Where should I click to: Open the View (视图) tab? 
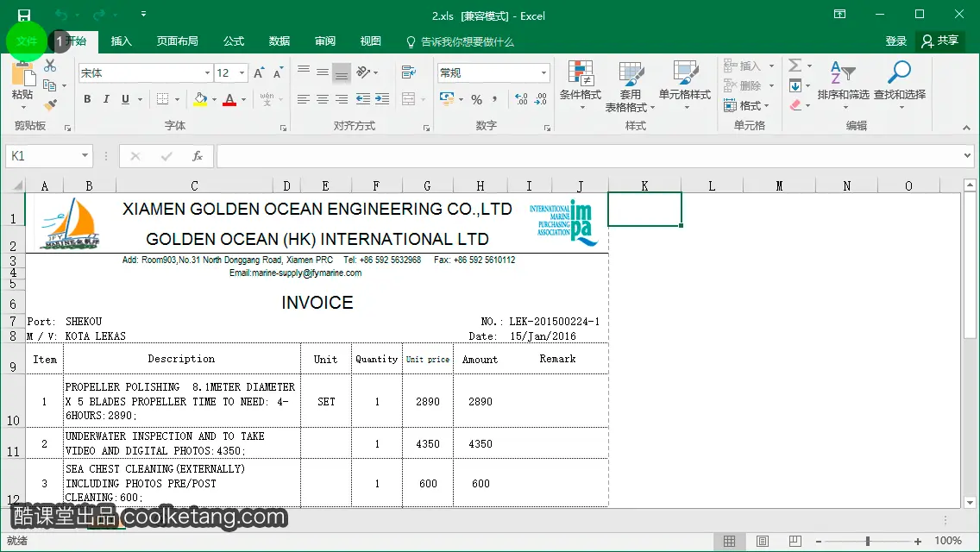pos(371,41)
